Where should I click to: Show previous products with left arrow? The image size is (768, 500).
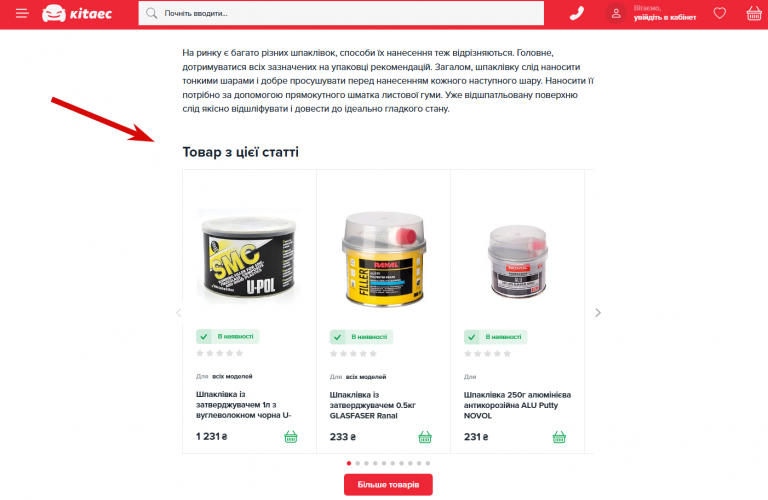(179, 312)
